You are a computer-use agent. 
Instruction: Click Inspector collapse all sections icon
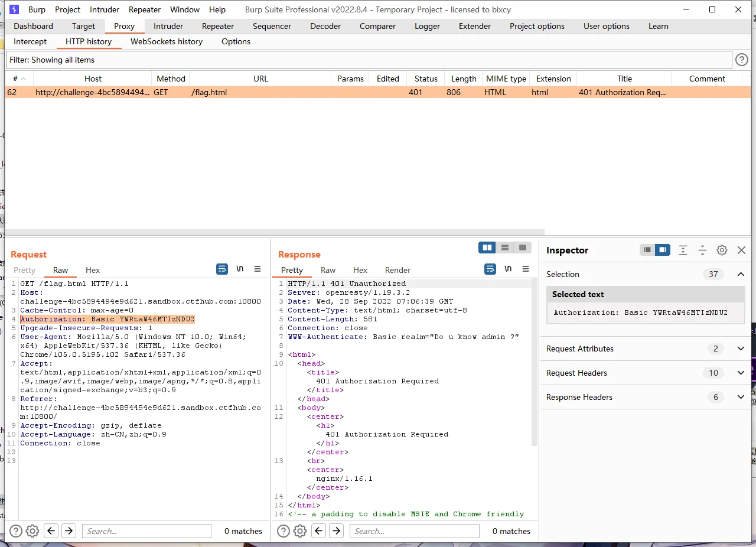click(x=702, y=250)
